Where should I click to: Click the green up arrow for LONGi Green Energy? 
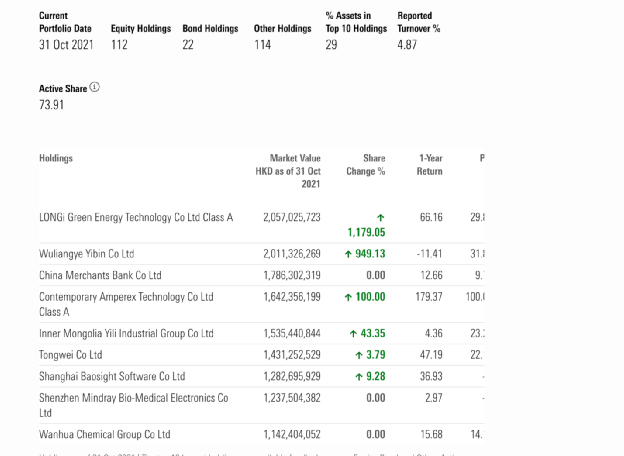tap(380, 217)
